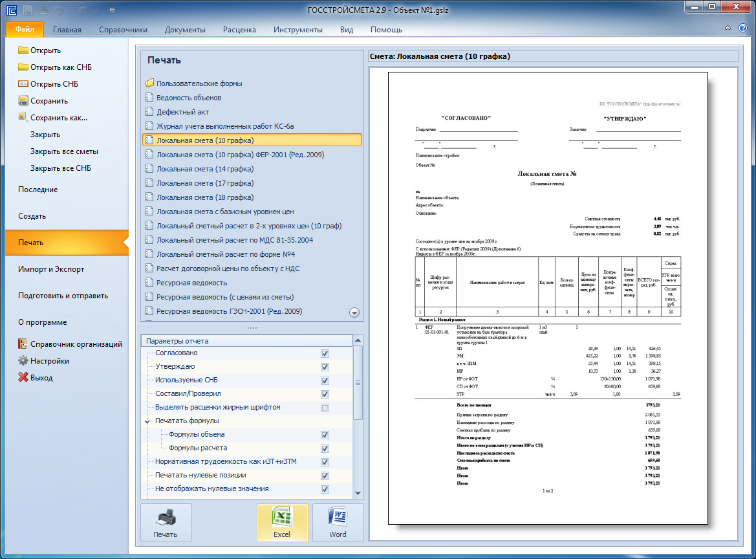Export the report with the Word button
This screenshot has width=756, height=559.
pos(338,523)
